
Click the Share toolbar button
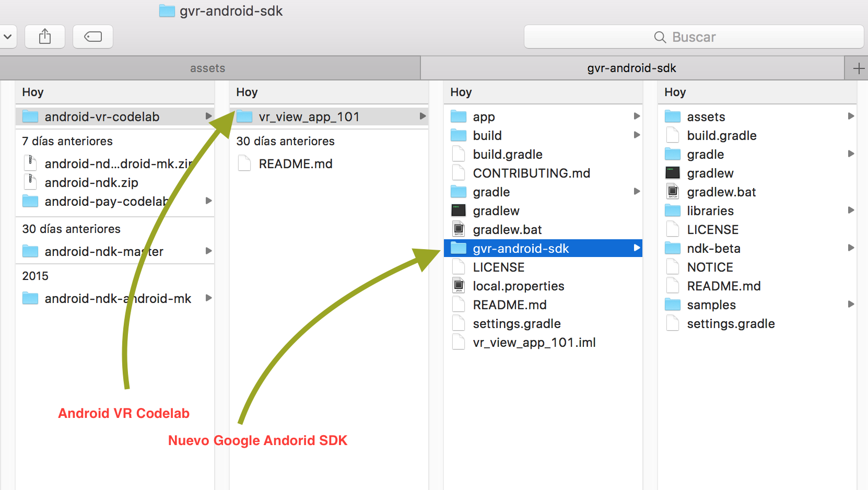point(45,37)
